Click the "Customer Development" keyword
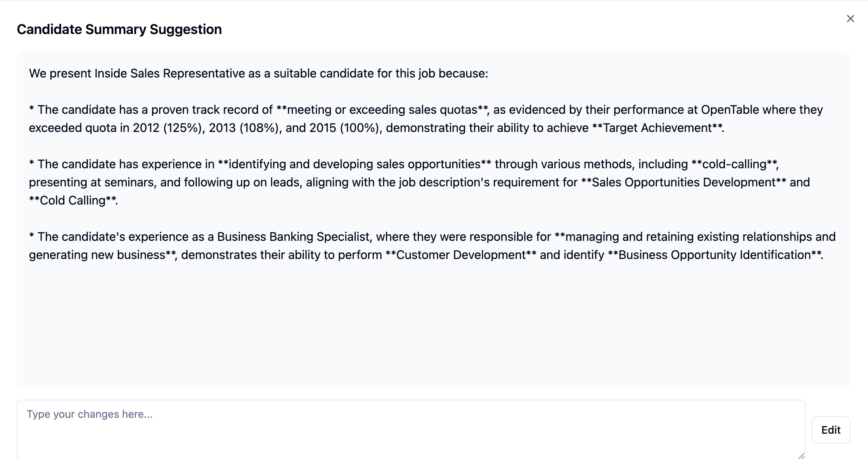This screenshot has height=459, width=868. pos(460,255)
